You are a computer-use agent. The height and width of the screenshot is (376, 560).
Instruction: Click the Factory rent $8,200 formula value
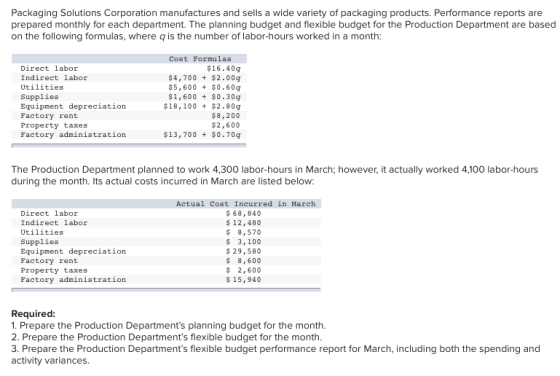point(226,116)
